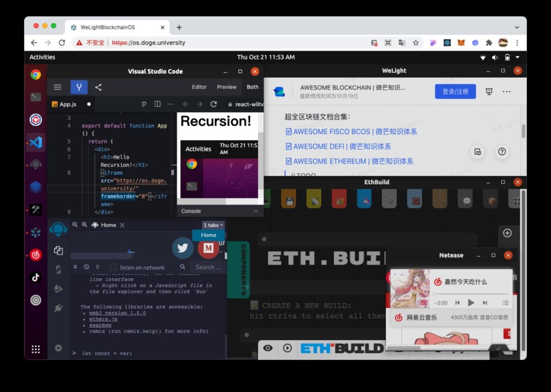
Task: Open WeLight more options ellipsis
Action: click(x=507, y=91)
